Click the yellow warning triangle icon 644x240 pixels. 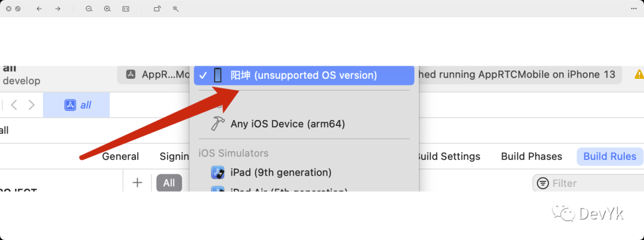(639, 75)
